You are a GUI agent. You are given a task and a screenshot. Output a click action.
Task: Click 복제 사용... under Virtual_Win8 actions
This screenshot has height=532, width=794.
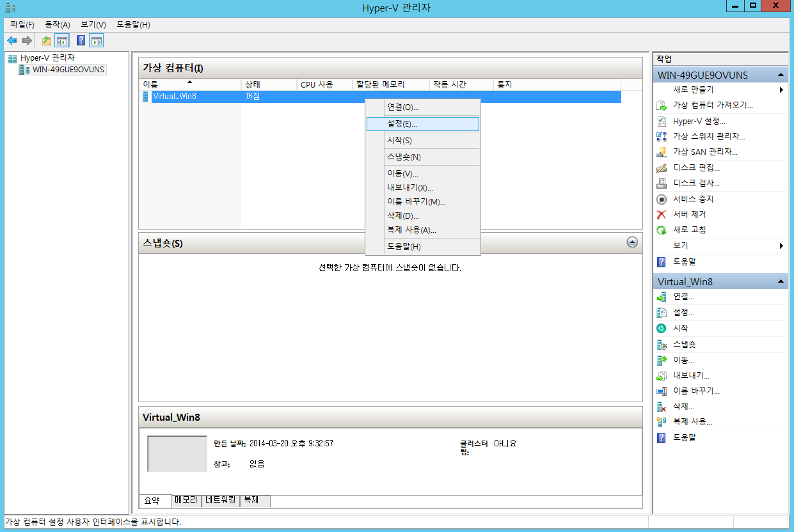tap(720, 421)
